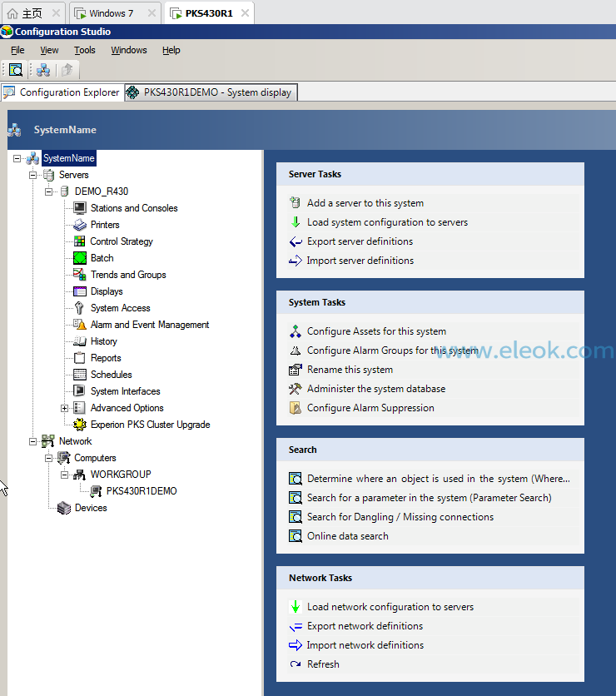Screen dimensions: 616x696
Task: Click Import server definitions link
Action: coord(360,260)
